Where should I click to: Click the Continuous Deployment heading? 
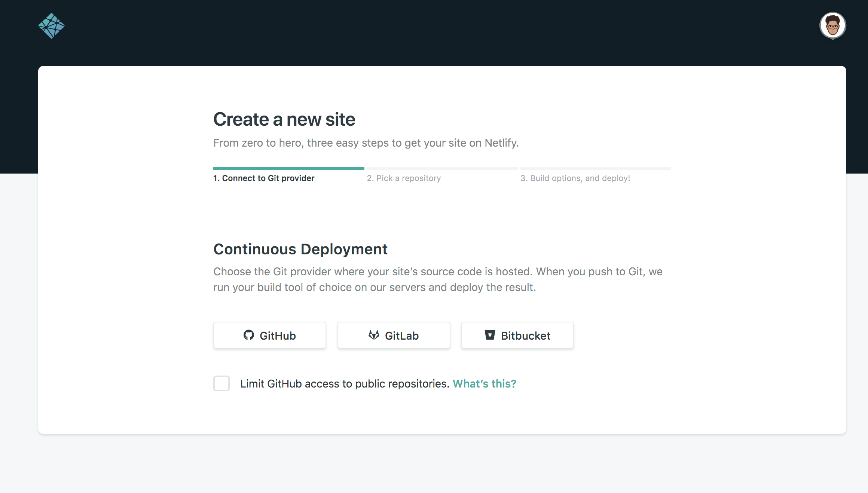tap(300, 249)
